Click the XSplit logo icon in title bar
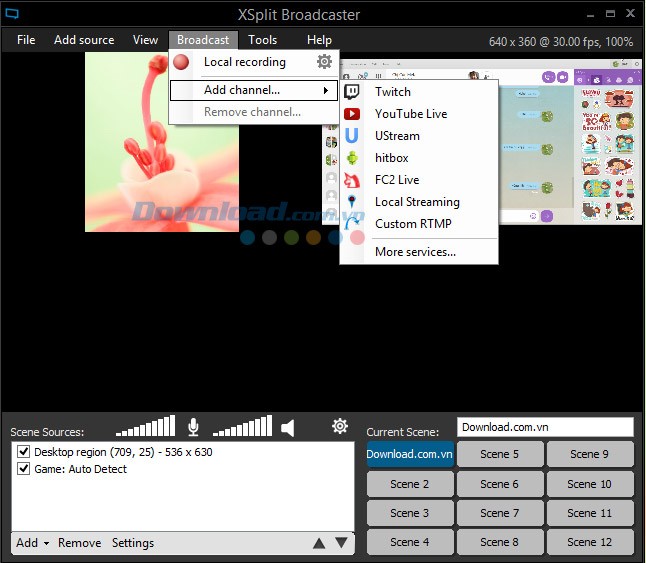Screen dimensions: 646x563 click(12, 14)
